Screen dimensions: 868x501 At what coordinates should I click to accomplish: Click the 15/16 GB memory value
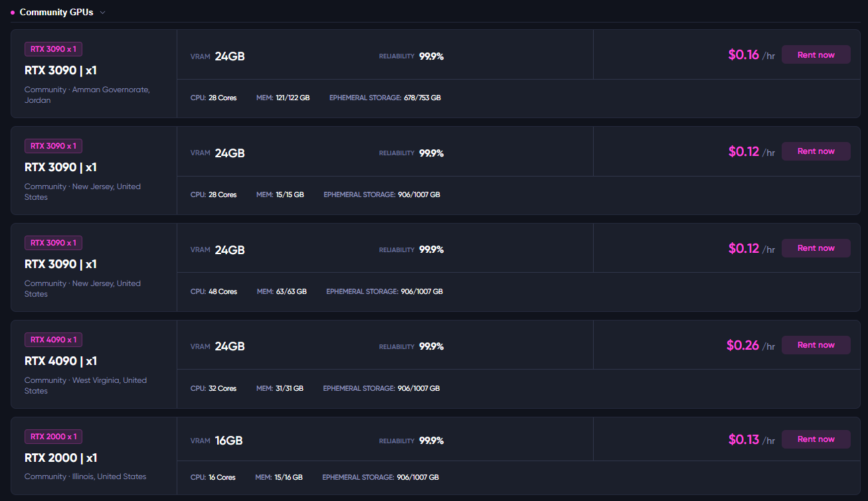[x=289, y=478]
